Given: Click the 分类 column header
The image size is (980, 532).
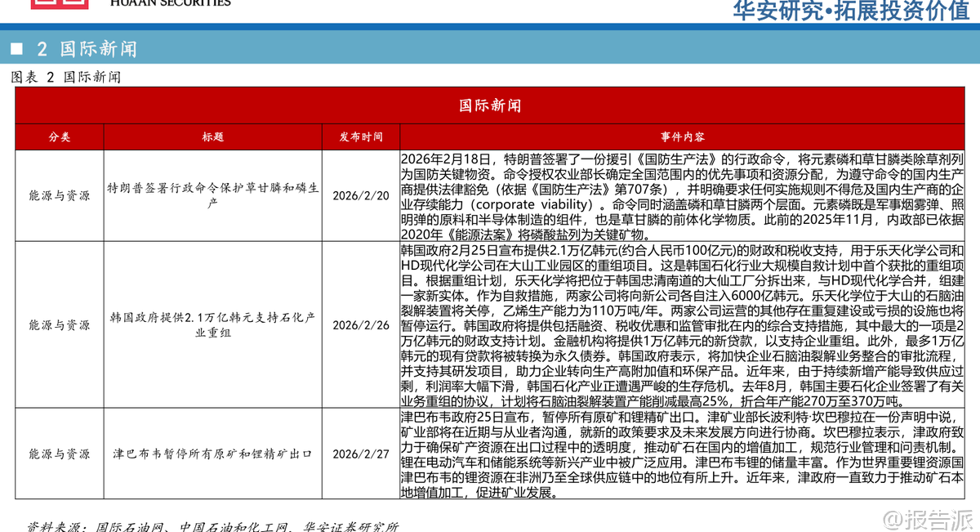Looking at the screenshot, I should 60,137.
